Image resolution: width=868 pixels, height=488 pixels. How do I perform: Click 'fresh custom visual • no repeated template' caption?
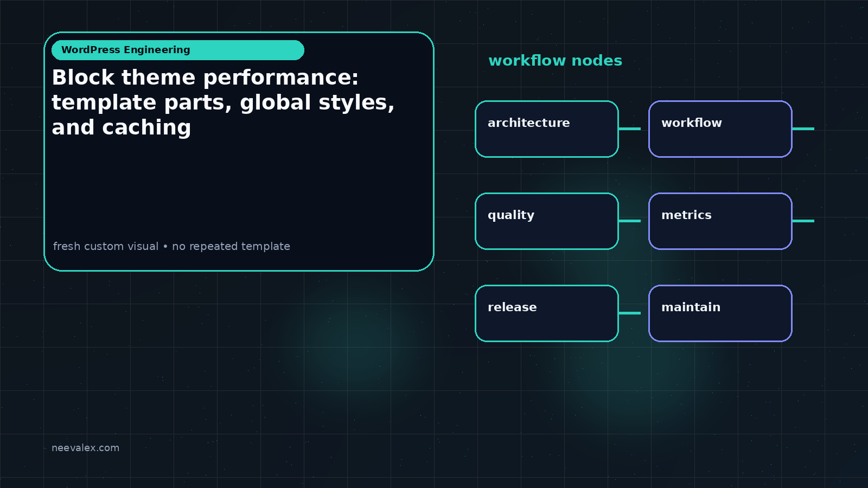pyautogui.click(x=171, y=246)
